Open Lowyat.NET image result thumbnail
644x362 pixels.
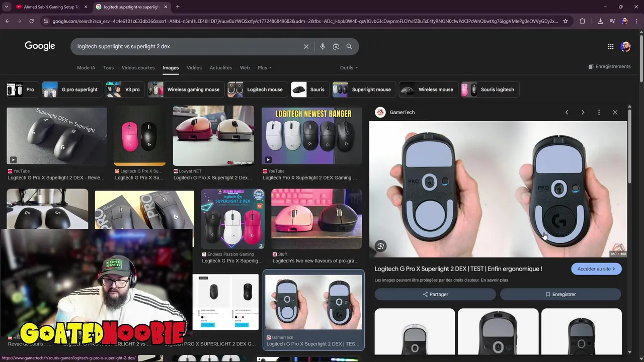[x=213, y=136]
